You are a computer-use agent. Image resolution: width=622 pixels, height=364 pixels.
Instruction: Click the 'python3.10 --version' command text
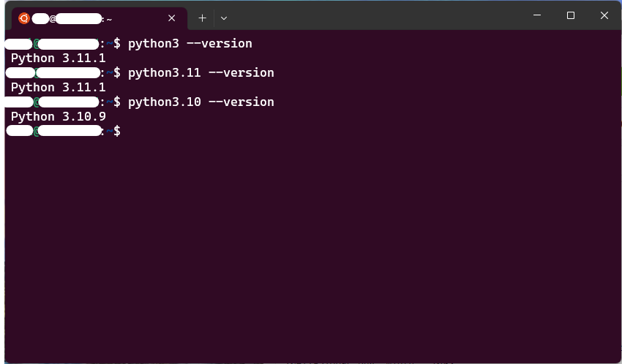pyautogui.click(x=201, y=102)
